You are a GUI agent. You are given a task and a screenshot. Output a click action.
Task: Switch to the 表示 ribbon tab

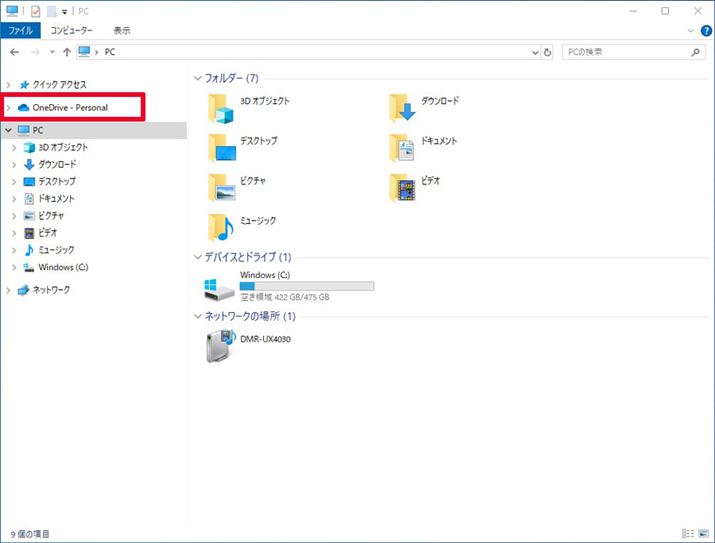[x=122, y=30]
